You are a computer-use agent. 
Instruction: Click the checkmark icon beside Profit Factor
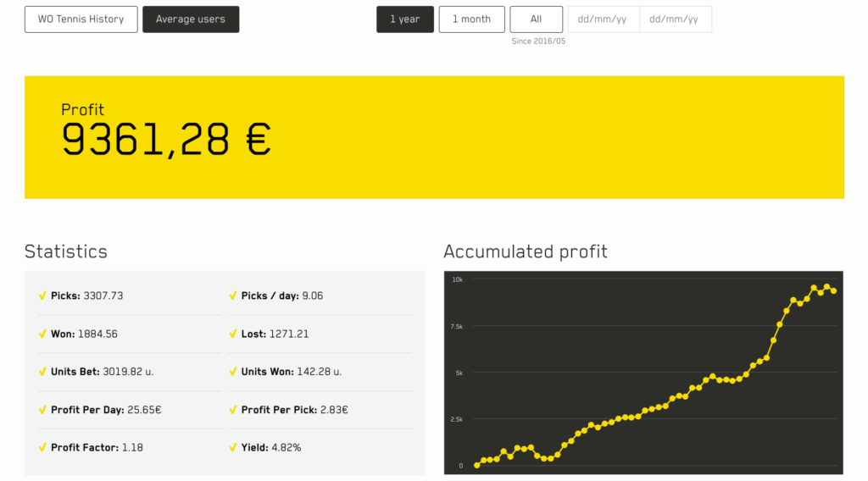(42, 447)
